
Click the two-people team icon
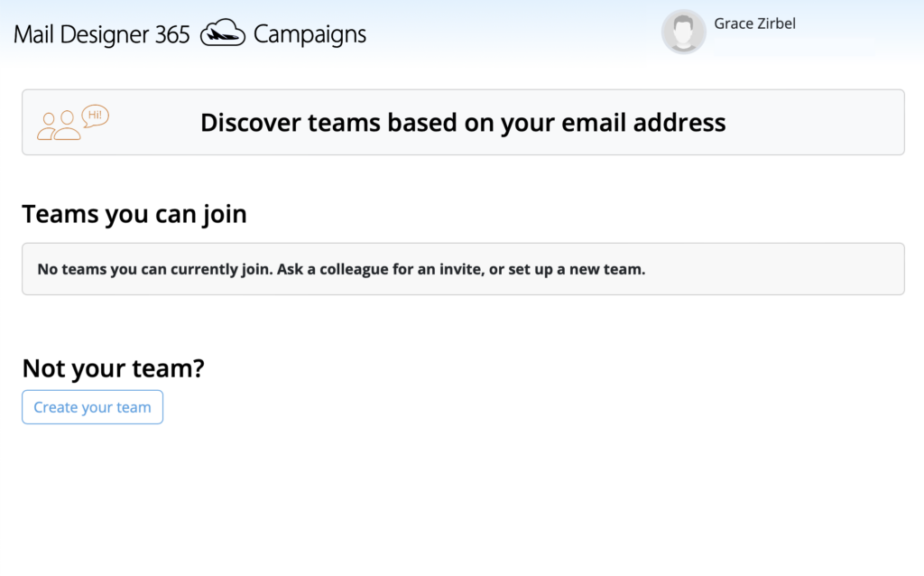(x=59, y=125)
